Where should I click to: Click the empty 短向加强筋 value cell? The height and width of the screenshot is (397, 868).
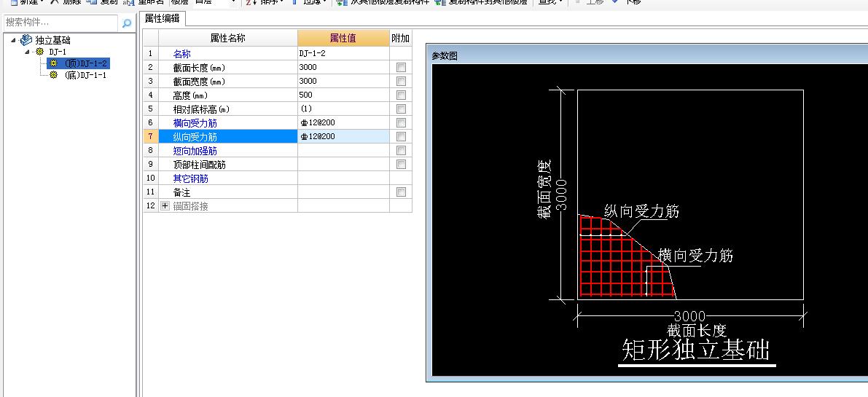click(343, 150)
